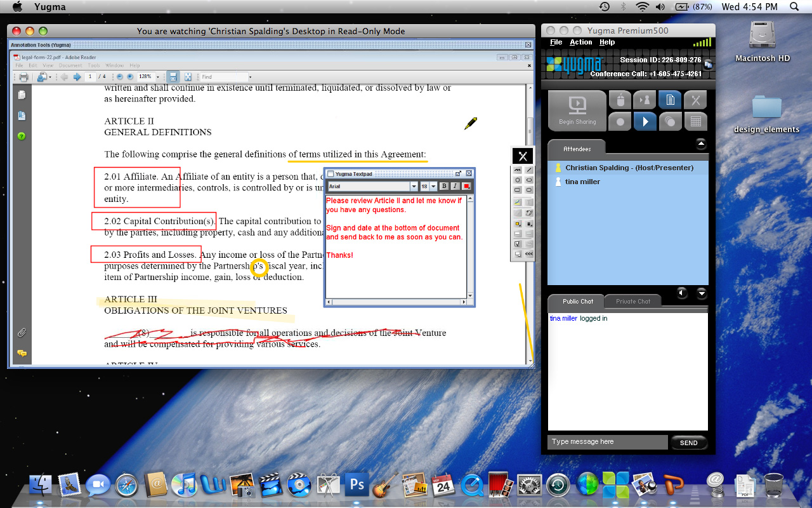This screenshot has height=508, width=812.
Task: Click the fit one full page button
Action: 188,77
